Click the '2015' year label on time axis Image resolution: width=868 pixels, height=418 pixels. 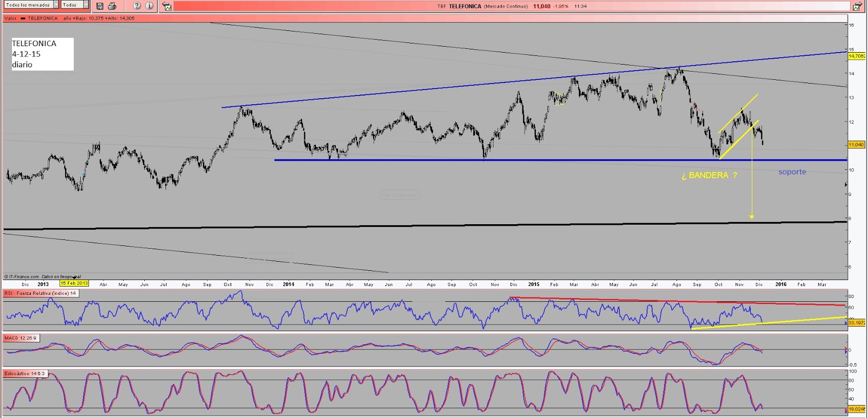(x=534, y=284)
